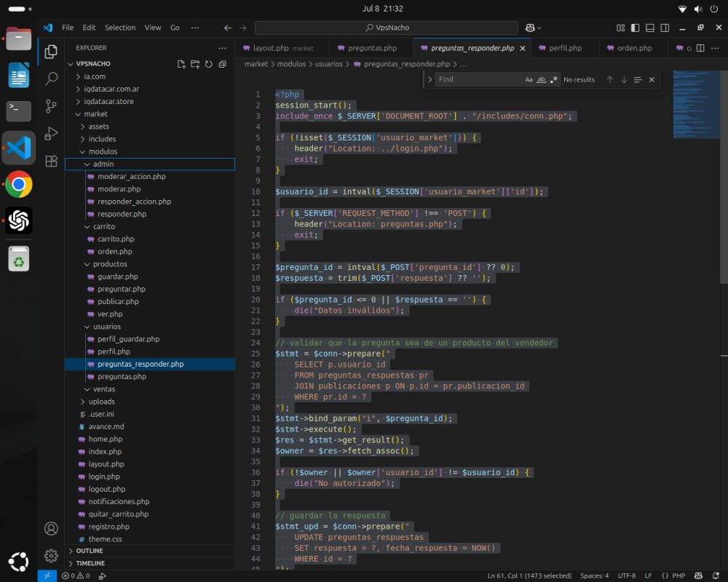Image resolution: width=728 pixels, height=582 pixels.
Task: Switch to the orden.php tab
Action: tap(634, 48)
